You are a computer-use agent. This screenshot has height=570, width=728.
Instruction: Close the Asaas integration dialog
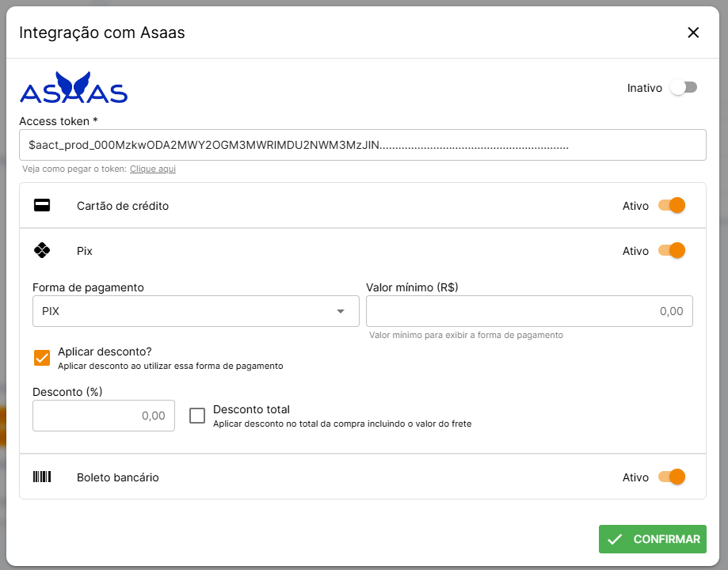click(693, 32)
